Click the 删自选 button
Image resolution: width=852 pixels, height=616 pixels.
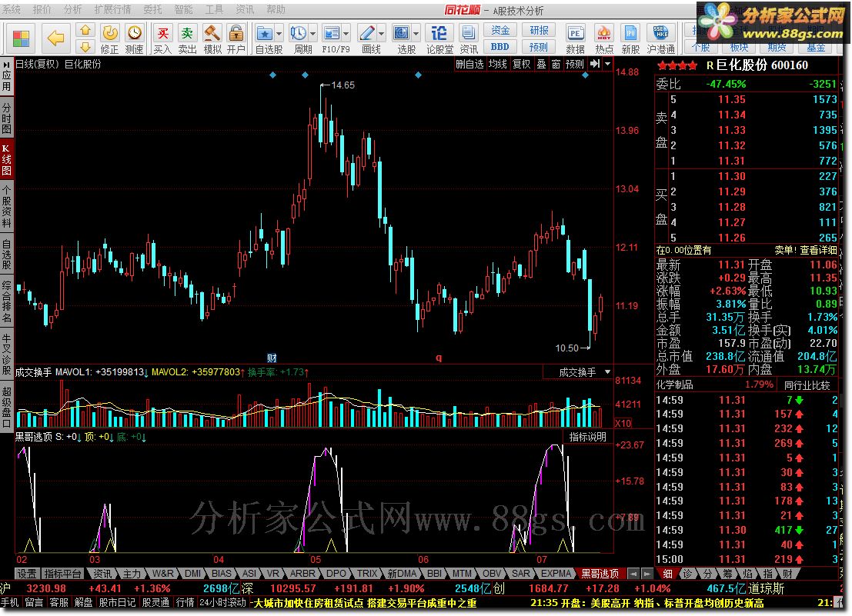click(469, 64)
